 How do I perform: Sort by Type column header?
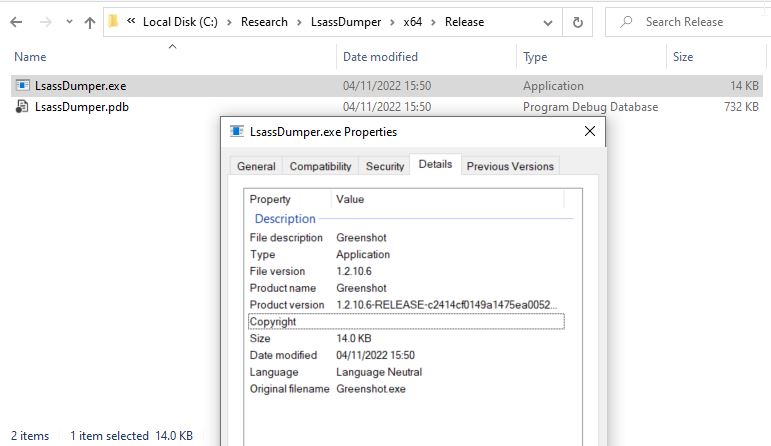click(535, 57)
